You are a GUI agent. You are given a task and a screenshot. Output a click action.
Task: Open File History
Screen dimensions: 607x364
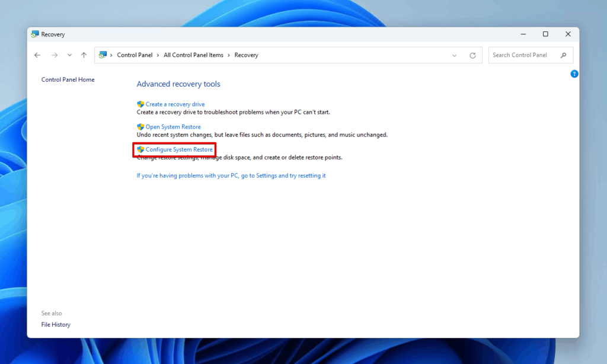coord(55,324)
